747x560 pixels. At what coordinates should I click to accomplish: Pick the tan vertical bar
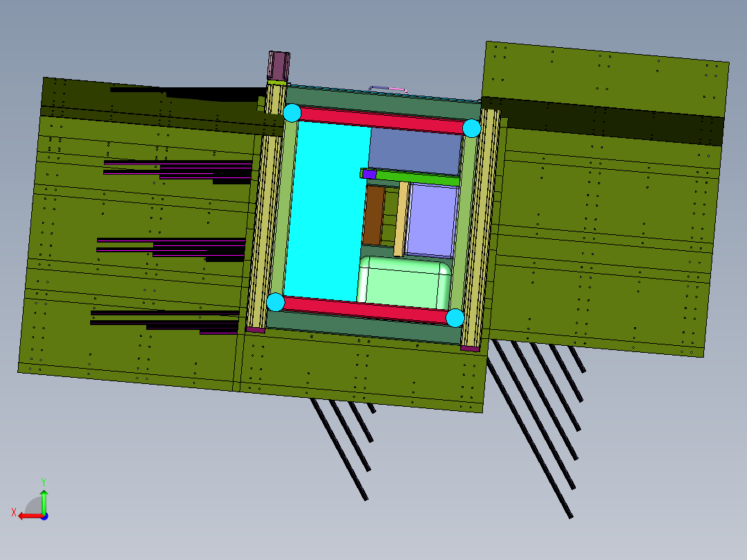tap(401, 219)
